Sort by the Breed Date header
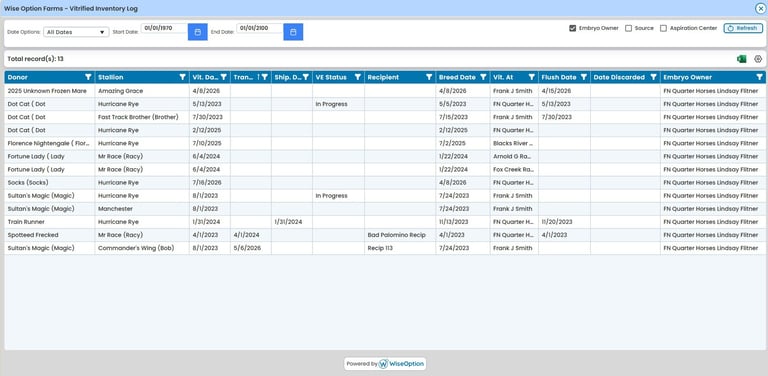This screenshot has width=768, height=376. point(457,77)
